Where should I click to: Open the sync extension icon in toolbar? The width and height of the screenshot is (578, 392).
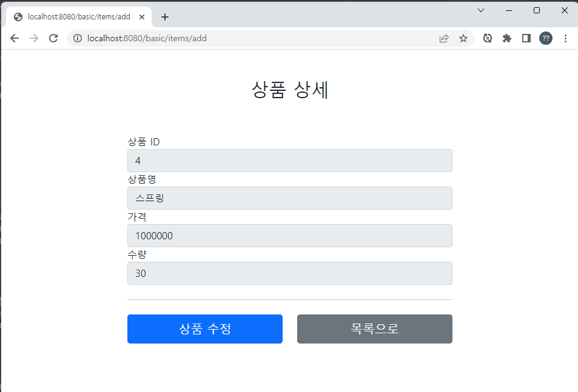487,38
